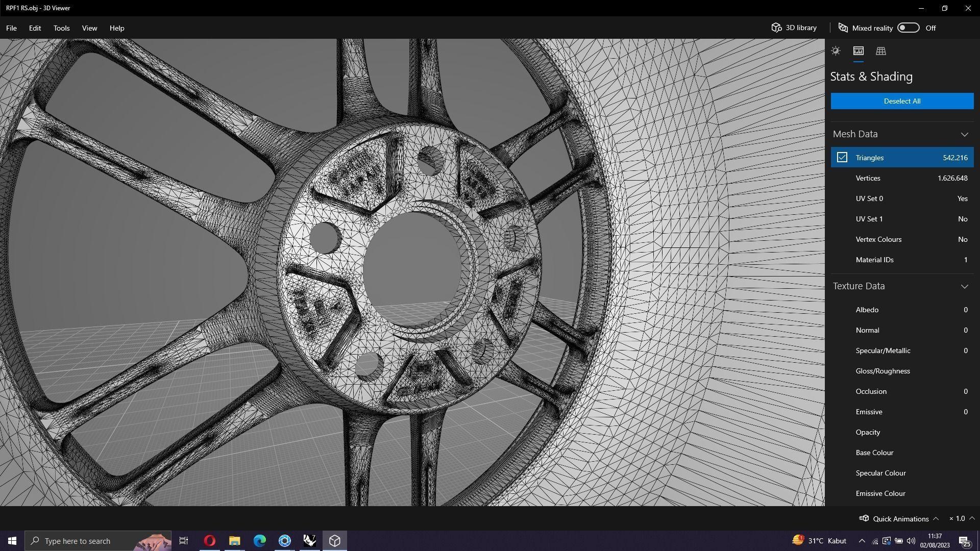Click the 3D library cube icon
This screenshot has height=551, width=980.
pyautogui.click(x=776, y=28)
